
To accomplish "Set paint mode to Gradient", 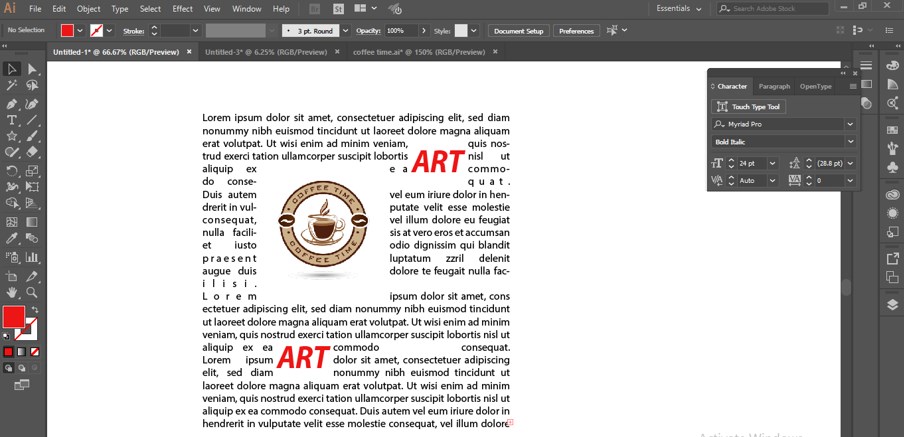I will pyautogui.click(x=21, y=352).
